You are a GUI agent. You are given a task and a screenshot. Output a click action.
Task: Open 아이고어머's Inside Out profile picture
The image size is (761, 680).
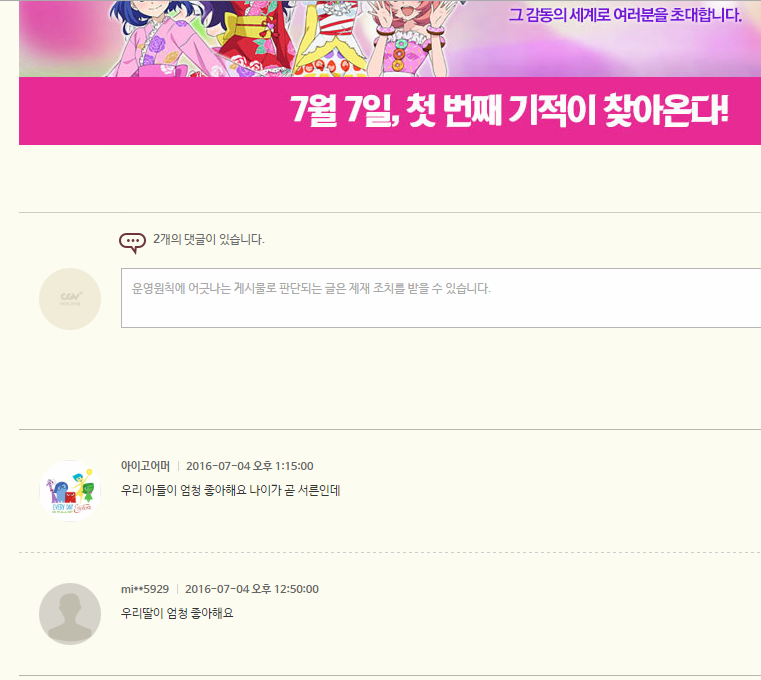[70, 491]
